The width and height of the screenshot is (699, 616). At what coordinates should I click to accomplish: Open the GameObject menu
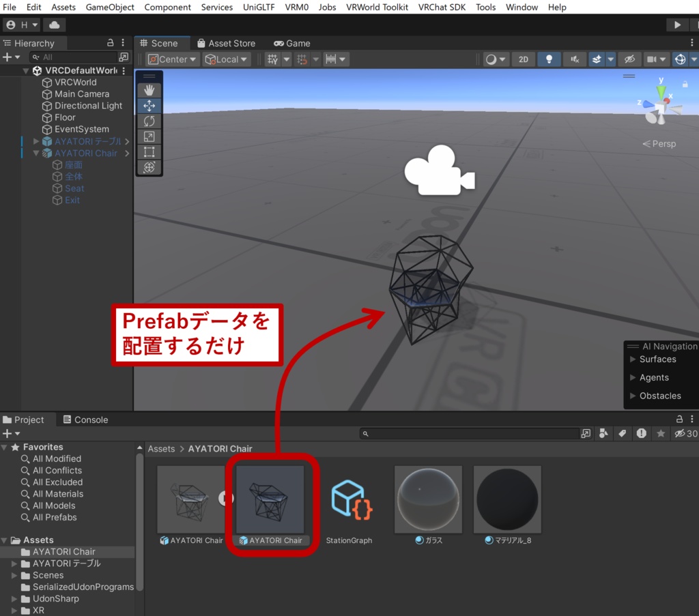(x=110, y=7)
